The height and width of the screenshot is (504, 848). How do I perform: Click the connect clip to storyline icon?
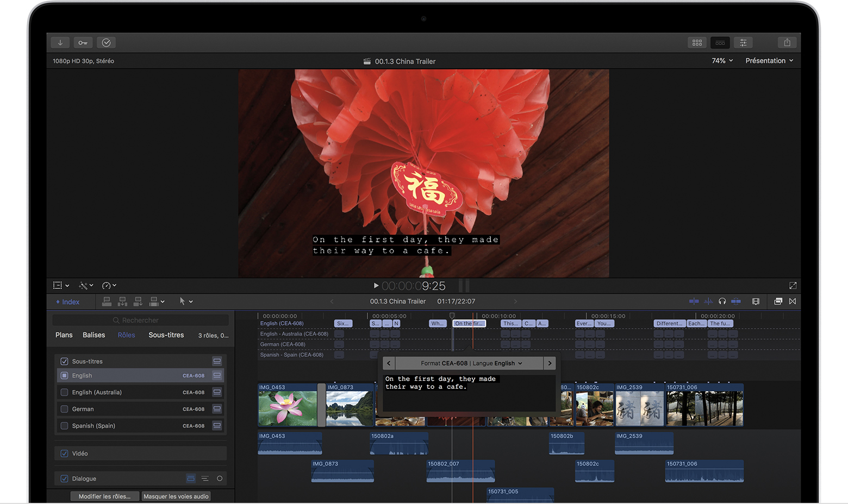pos(107,301)
